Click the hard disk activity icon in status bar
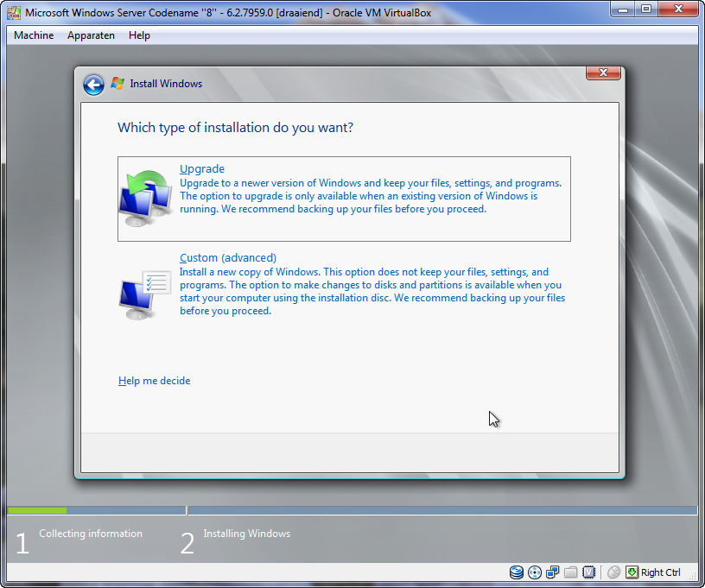The image size is (705, 588). 517,572
